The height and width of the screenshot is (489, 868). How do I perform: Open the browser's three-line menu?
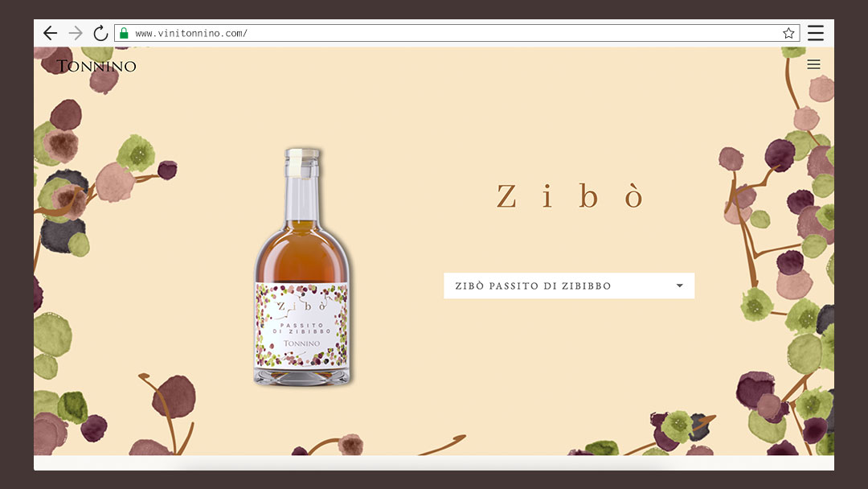pos(816,33)
